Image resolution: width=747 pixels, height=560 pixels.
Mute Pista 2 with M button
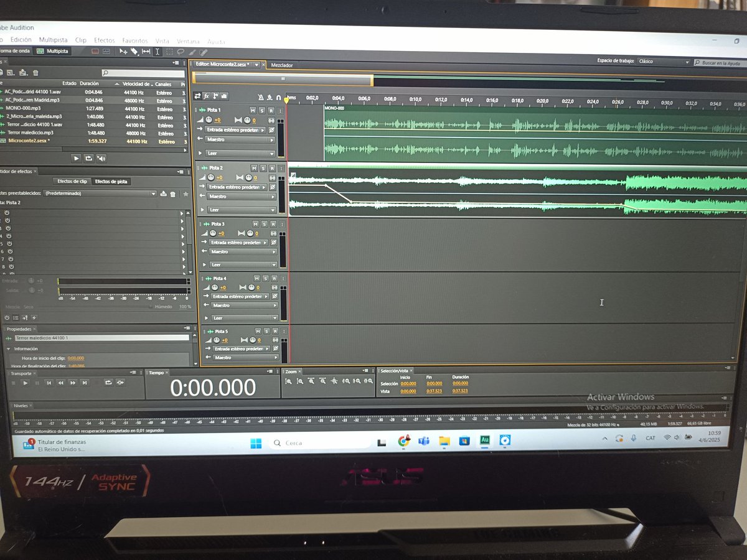tap(254, 168)
